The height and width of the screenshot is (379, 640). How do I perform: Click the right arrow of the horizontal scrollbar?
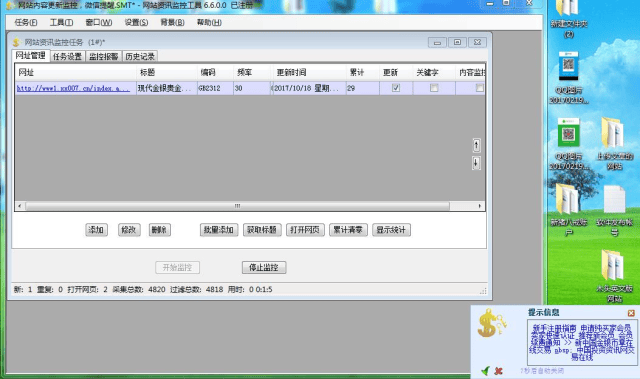click(x=480, y=206)
